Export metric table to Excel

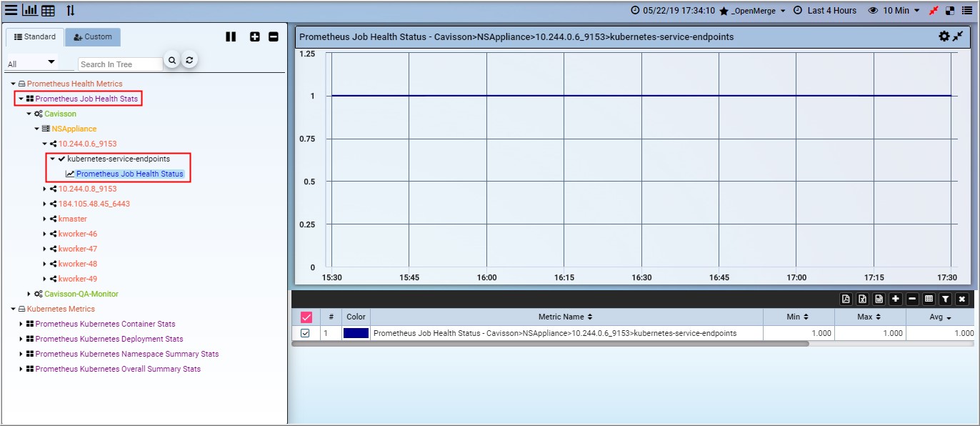(x=862, y=299)
